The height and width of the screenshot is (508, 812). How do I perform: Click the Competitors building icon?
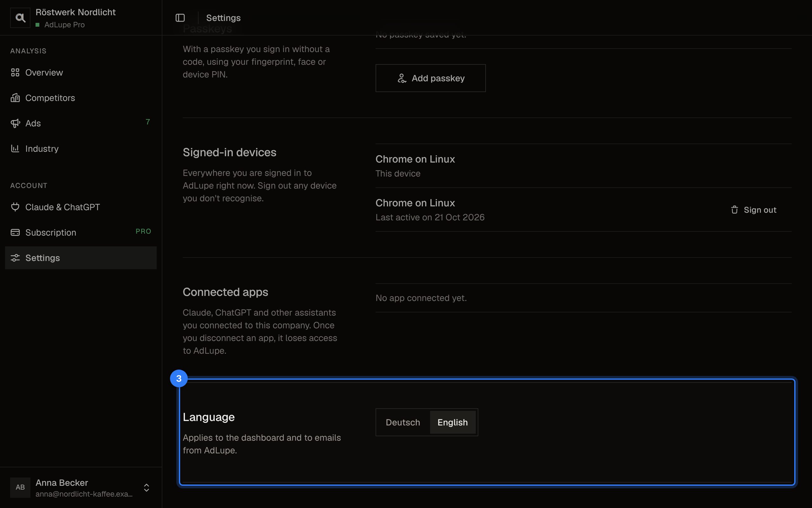tap(15, 98)
